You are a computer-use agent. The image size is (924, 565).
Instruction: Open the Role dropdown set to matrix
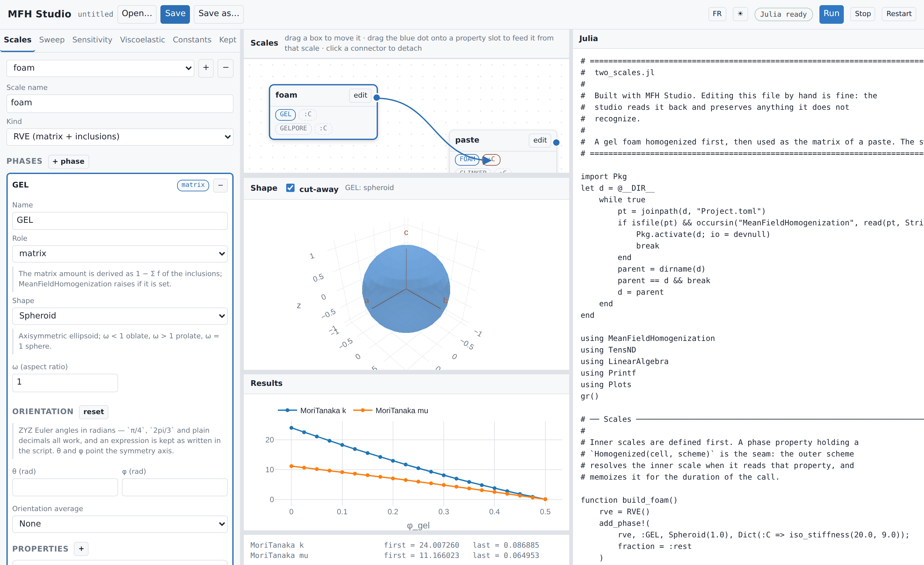coord(120,254)
